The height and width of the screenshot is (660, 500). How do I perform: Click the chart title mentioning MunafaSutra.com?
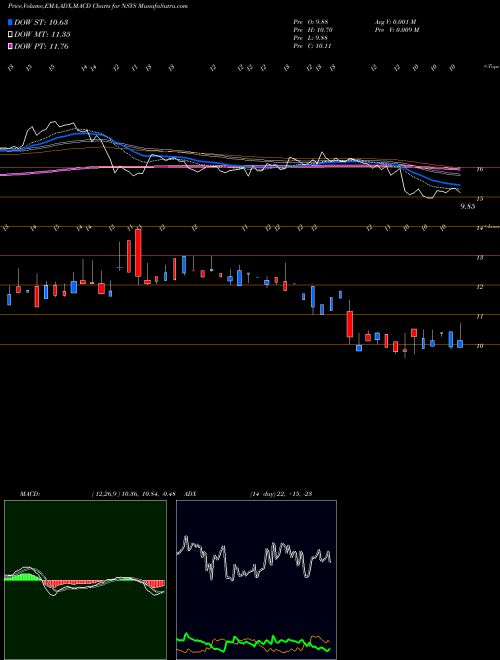[x=98, y=6]
